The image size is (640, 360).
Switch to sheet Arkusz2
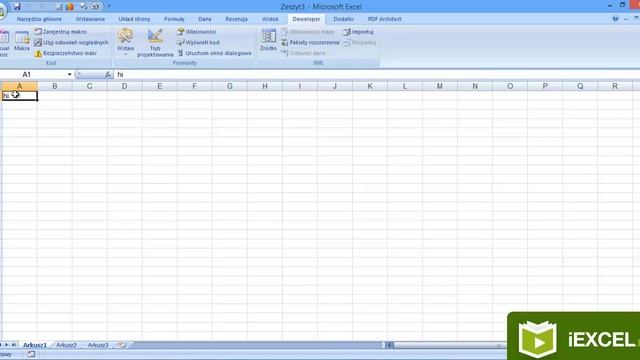click(x=67, y=345)
